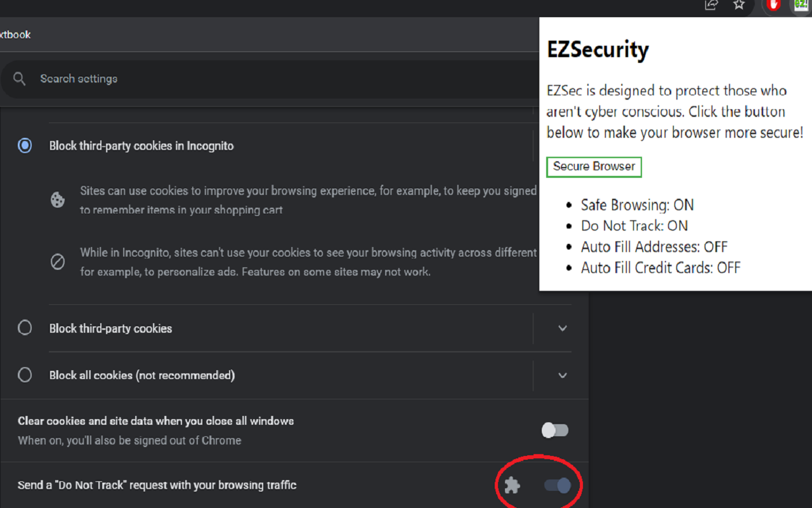Open the red hand ad-blocker extension
This screenshot has width=812, height=508.
(773, 5)
